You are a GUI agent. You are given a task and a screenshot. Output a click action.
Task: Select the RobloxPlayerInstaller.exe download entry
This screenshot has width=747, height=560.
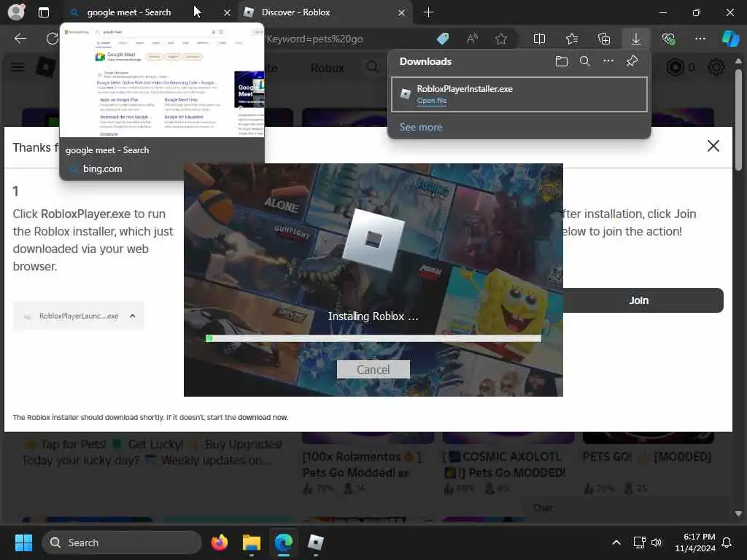[519, 94]
